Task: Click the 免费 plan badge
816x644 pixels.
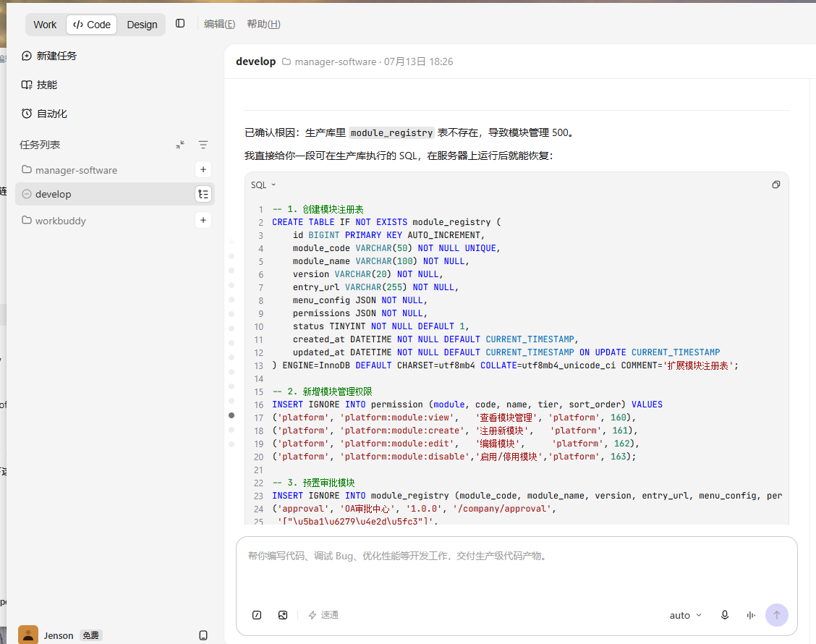Action: pyautogui.click(x=91, y=635)
